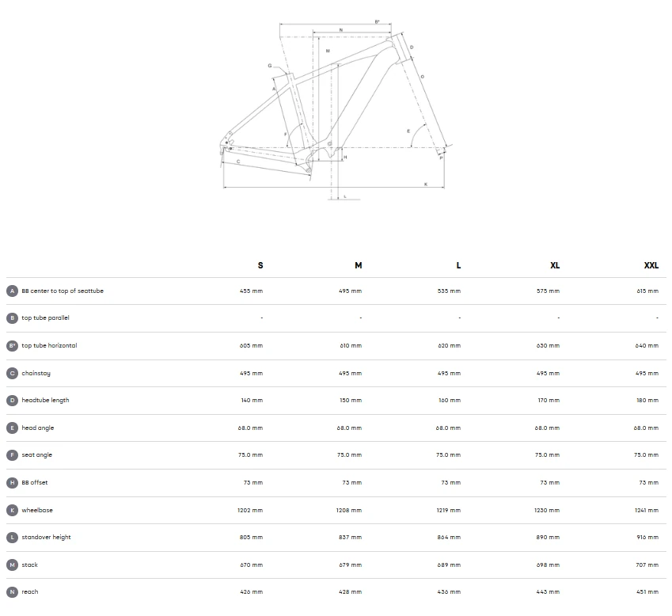Click the 615 mm seattube value for size XXL
This screenshot has height=616, width=672.
coord(647,291)
